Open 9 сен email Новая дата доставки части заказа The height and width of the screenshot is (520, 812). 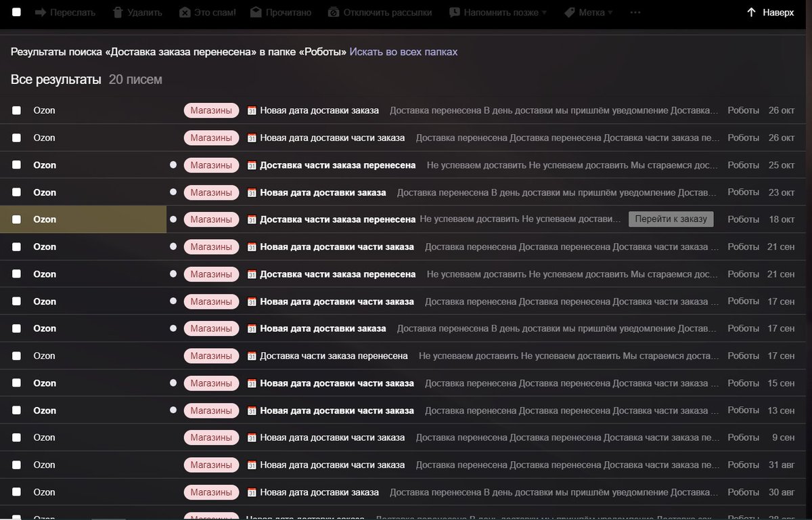(332, 437)
